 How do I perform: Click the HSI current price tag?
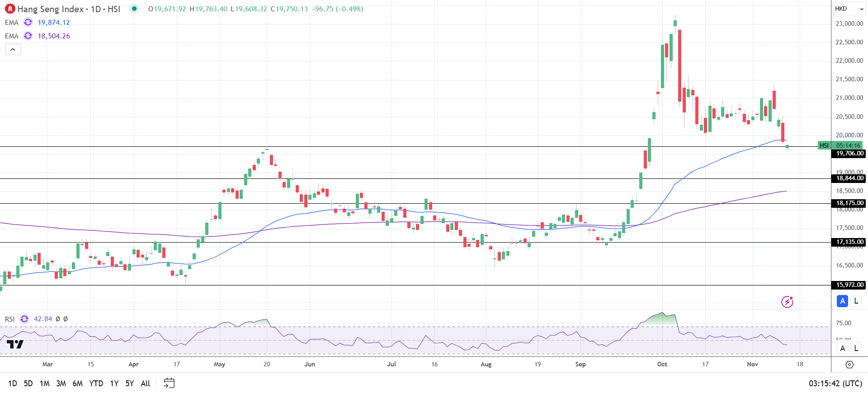(x=824, y=145)
